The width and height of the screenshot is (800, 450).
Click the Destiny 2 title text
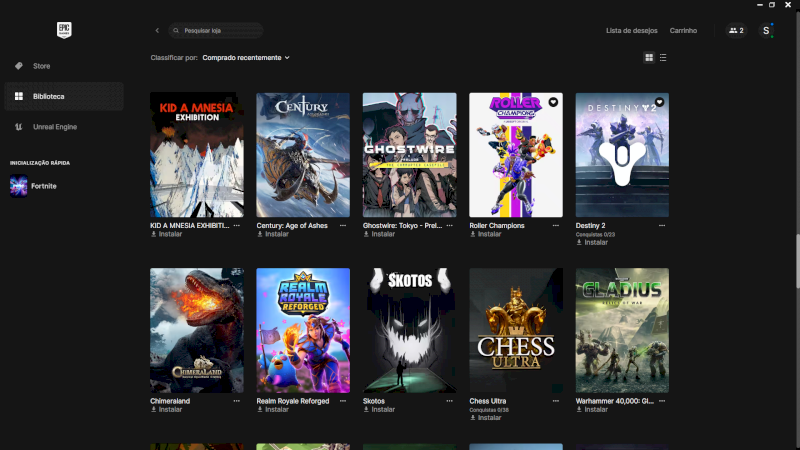(590, 226)
